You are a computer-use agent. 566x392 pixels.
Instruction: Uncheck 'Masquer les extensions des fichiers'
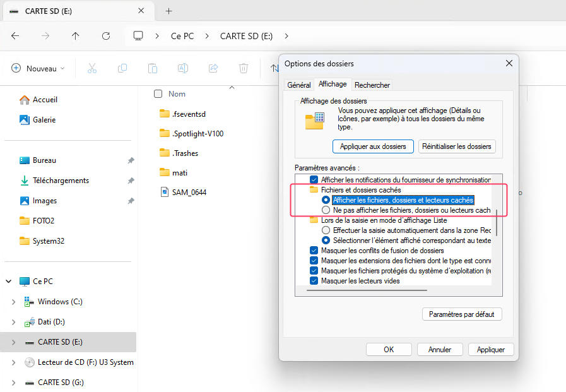coord(314,261)
